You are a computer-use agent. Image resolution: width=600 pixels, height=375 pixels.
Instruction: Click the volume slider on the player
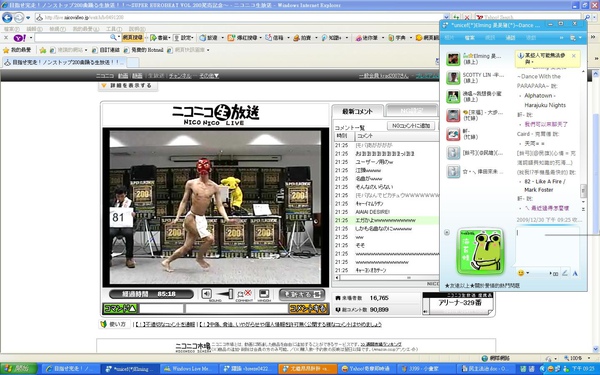pos(224,294)
